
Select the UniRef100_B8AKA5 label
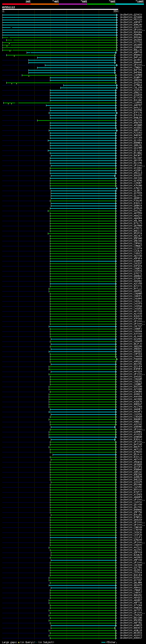131,63
